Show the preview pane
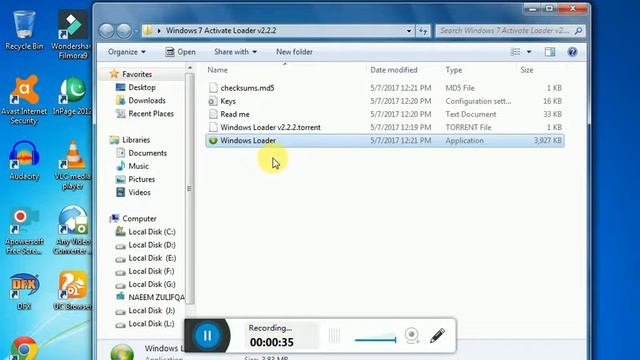 [550, 52]
